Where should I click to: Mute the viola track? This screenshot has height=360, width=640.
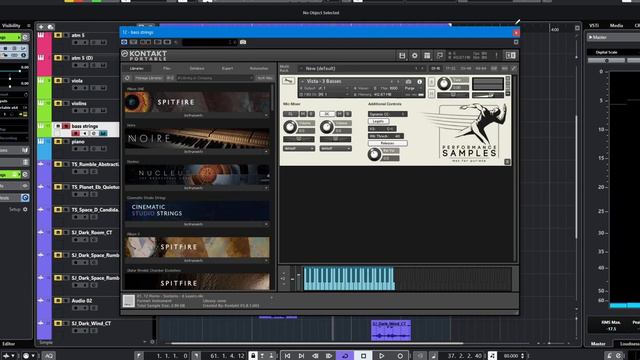tap(58, 81)
